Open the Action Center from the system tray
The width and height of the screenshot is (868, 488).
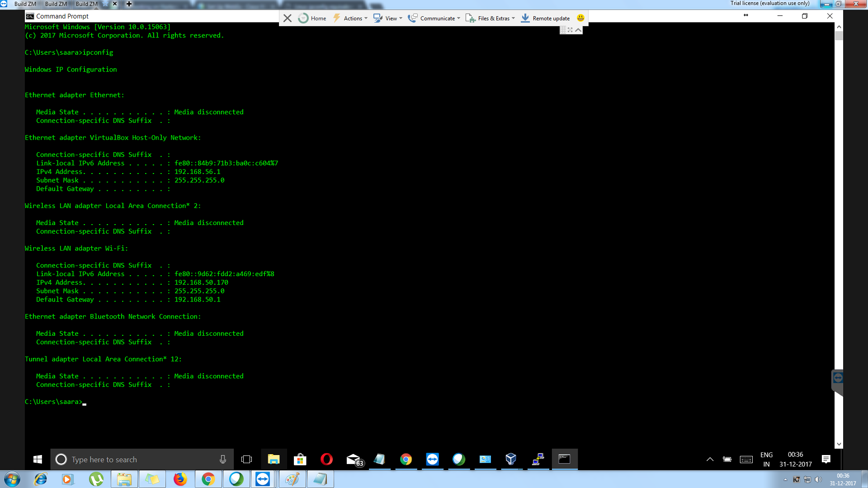[826, 459]
